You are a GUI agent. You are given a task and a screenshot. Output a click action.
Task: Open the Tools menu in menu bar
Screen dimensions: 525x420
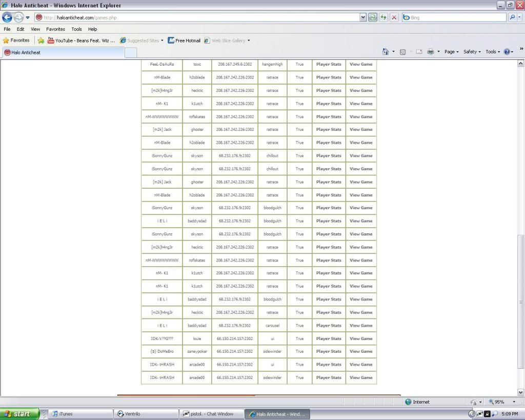[x=76, y=29]
